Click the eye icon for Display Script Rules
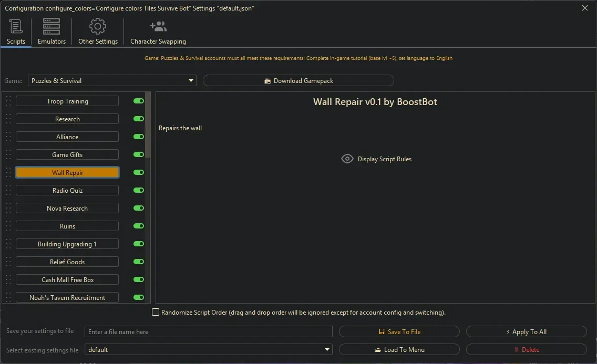 [347, 159]
